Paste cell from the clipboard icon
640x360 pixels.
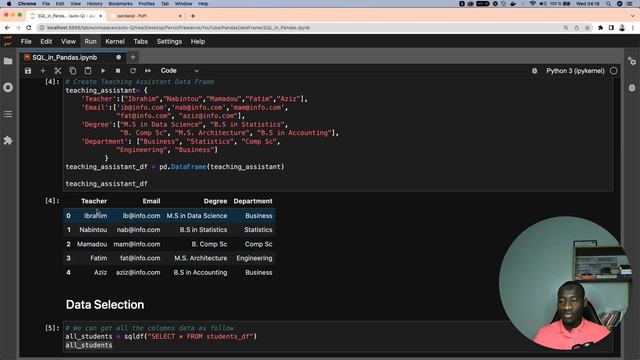coord(88,71)
